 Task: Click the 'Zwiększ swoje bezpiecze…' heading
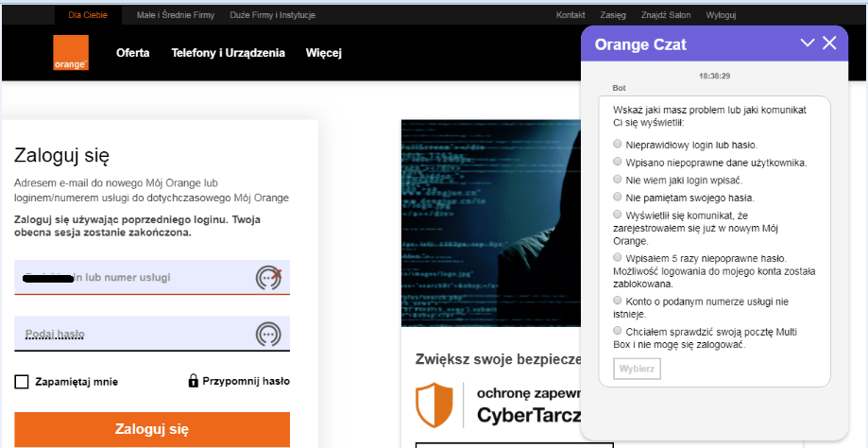point(498,359)
